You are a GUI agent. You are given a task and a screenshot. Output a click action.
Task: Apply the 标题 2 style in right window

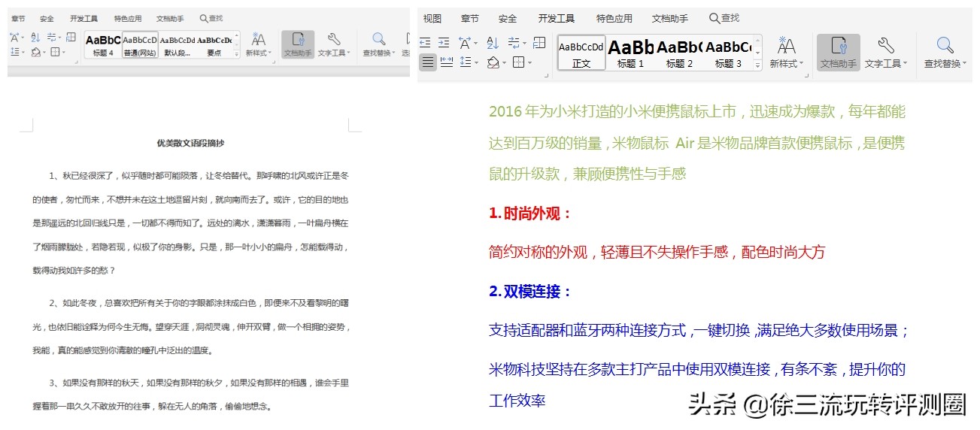(679, 53)
